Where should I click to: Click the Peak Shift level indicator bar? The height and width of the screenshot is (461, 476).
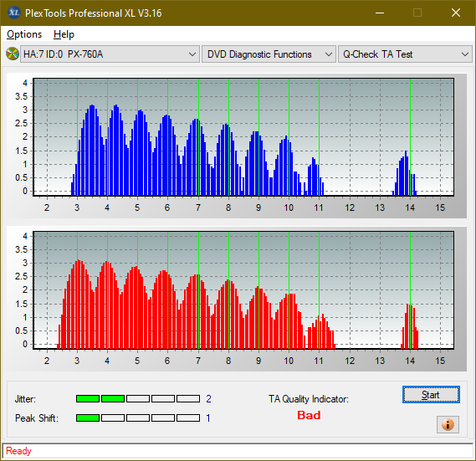coord(138,417)
